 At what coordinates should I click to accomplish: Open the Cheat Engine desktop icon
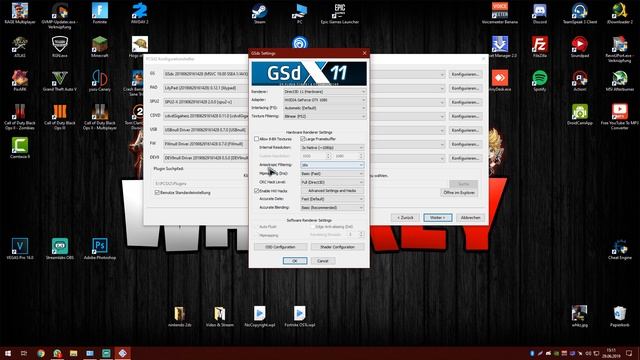click(620, 249)
